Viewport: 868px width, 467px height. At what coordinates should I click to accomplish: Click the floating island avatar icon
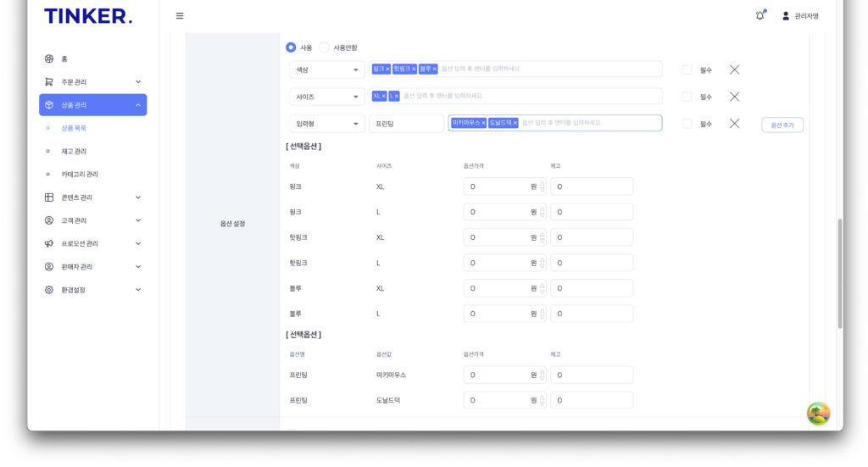pos(818,414)
